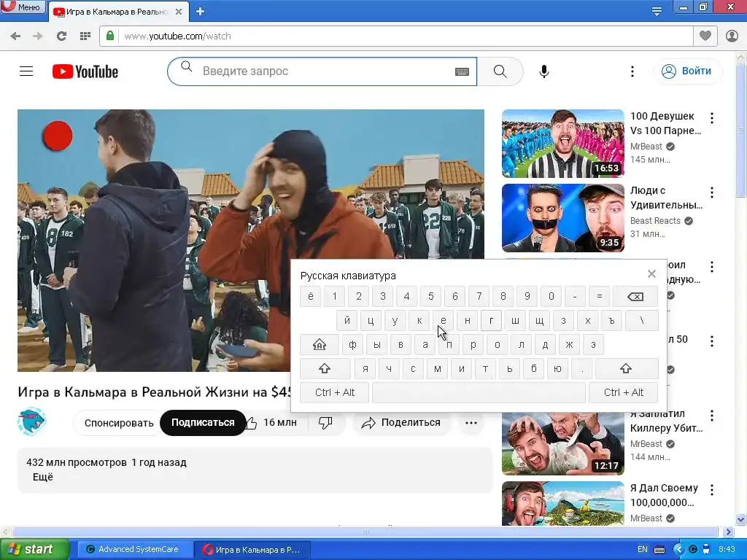Open the Speed Dial grid

pos(85,36)
